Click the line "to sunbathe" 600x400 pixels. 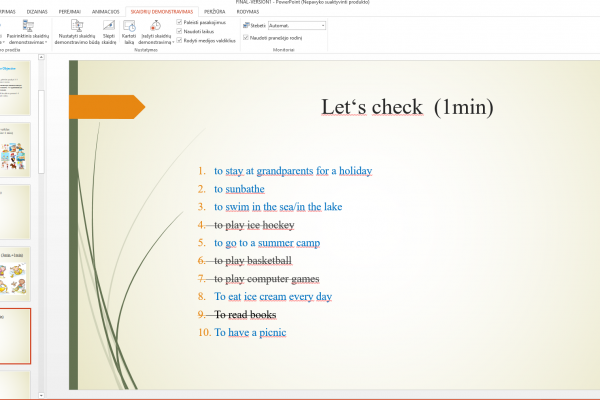click(239, 189)
